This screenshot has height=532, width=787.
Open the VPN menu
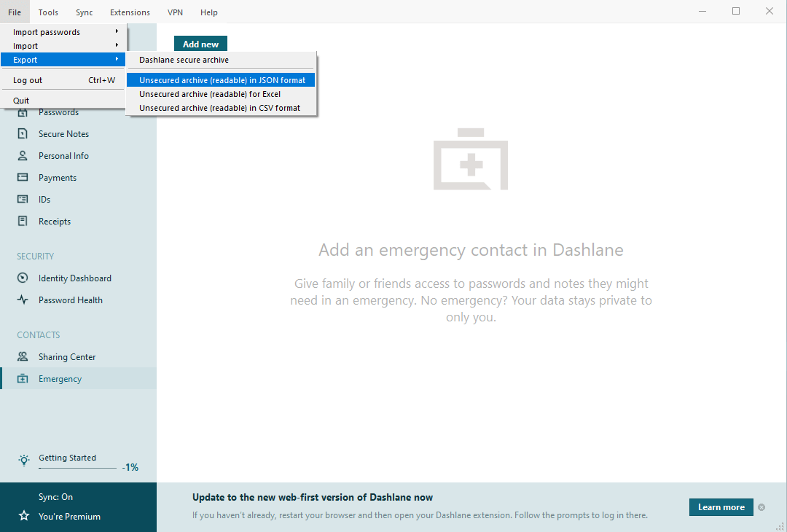175,12
